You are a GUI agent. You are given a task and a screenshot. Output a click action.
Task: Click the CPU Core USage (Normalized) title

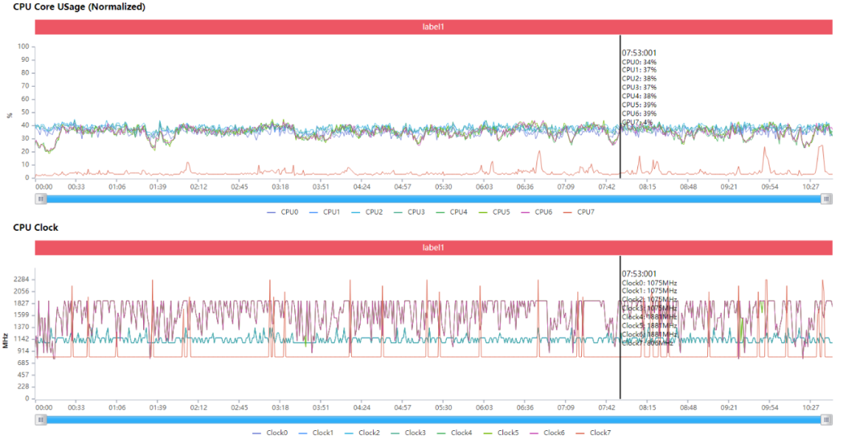(79, 7)
